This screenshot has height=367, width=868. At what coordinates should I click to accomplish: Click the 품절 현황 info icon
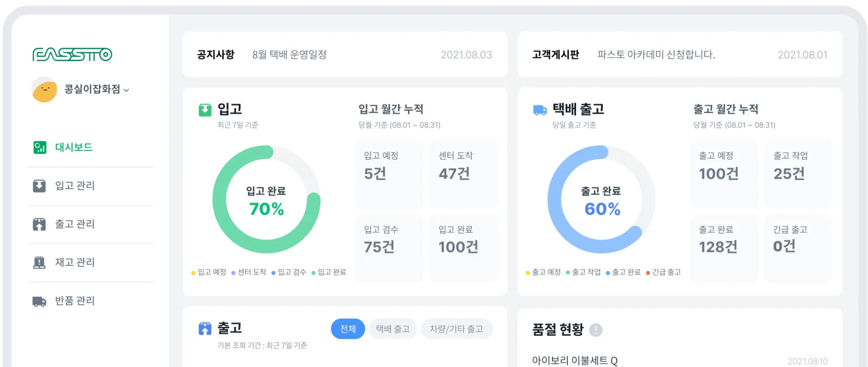[x=596, y=330]
